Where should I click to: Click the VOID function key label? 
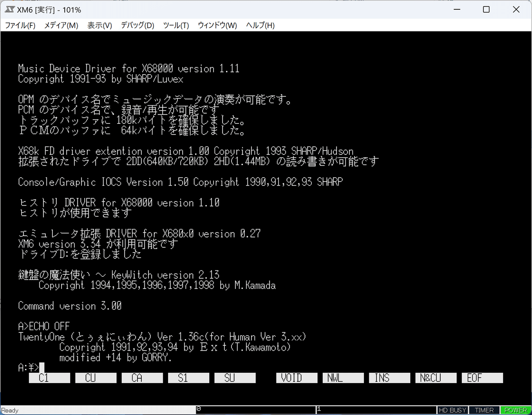click(x=297, y=378)
